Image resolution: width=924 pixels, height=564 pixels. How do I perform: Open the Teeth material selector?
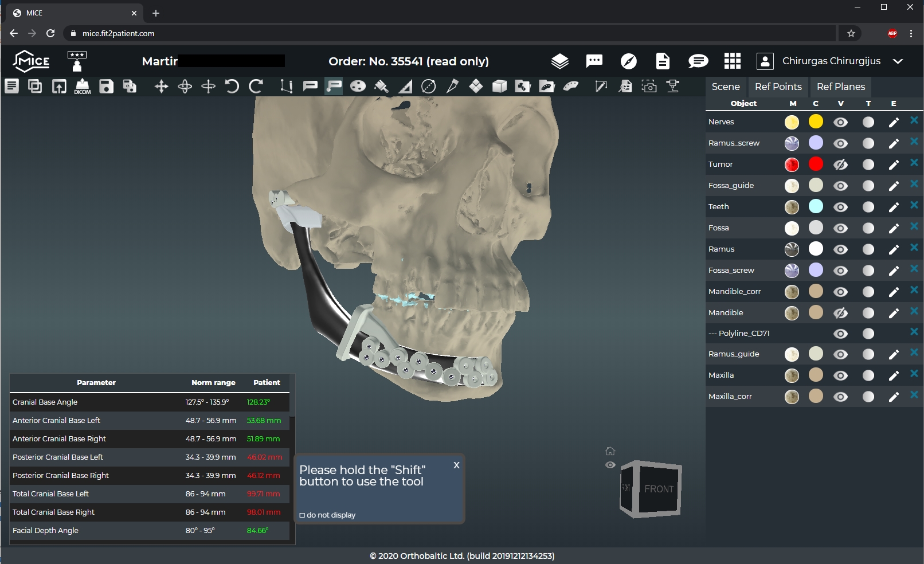pos(792,207)
